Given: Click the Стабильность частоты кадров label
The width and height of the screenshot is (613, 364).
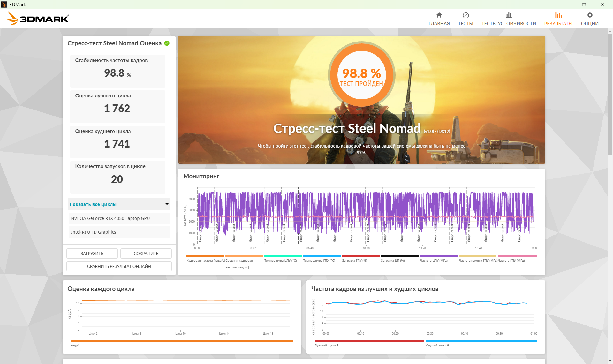Looking at the screenshot, I should click(111, 60).
